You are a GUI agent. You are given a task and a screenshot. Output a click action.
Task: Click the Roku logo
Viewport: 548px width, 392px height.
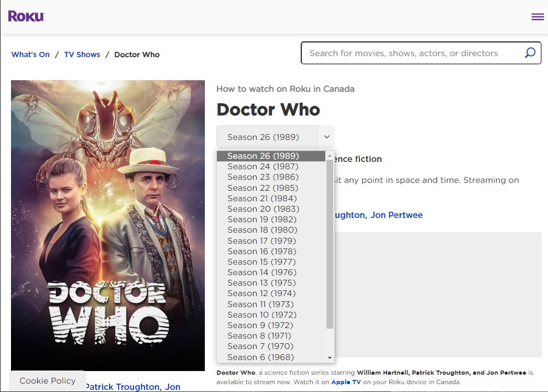26,16
